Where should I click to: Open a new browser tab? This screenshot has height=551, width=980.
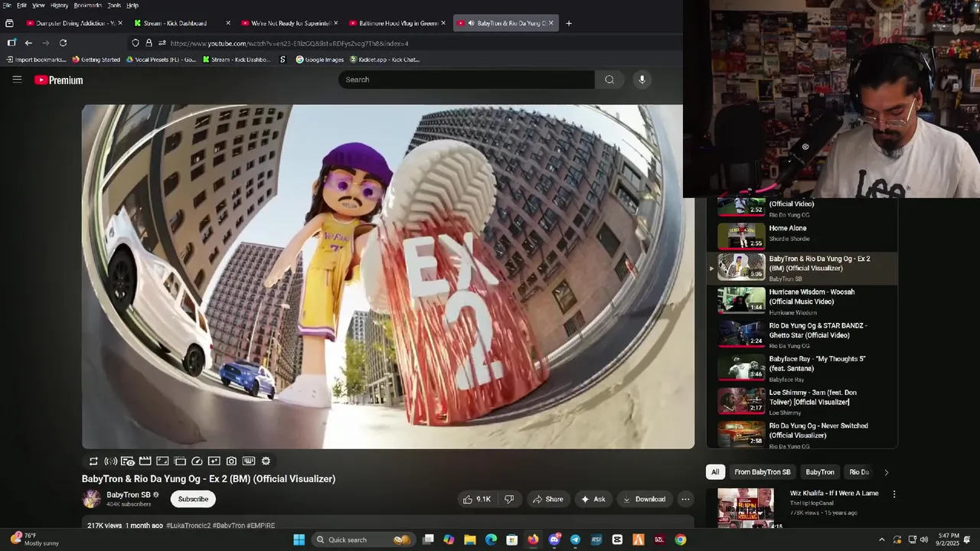coord(568,23)
